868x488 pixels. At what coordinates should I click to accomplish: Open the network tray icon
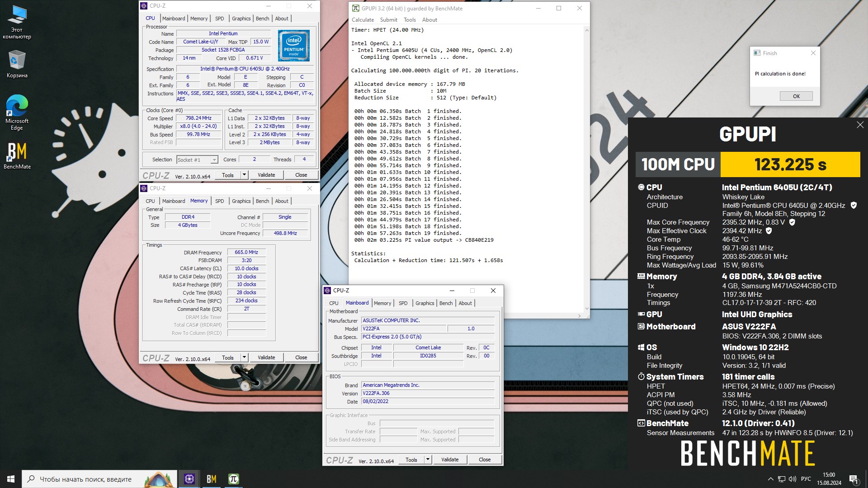point(782,479)
